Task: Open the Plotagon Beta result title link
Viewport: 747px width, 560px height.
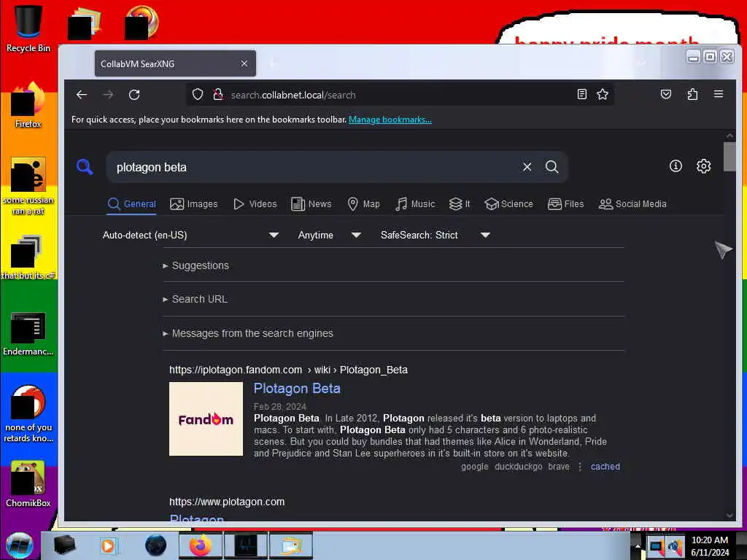Action: click(x=297, y=388)
